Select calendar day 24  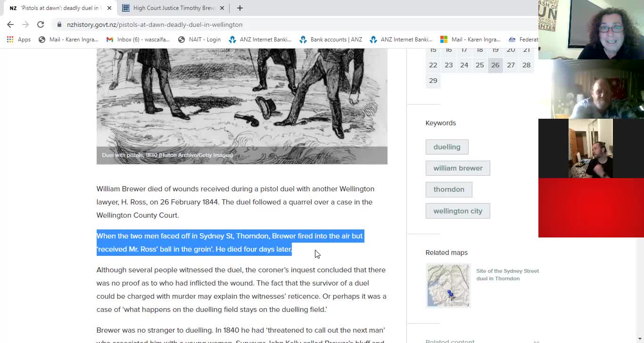[464, 65]
